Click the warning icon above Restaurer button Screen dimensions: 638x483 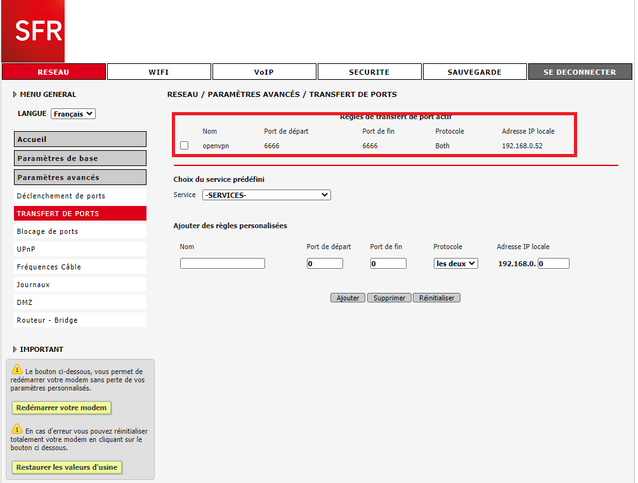16,430
